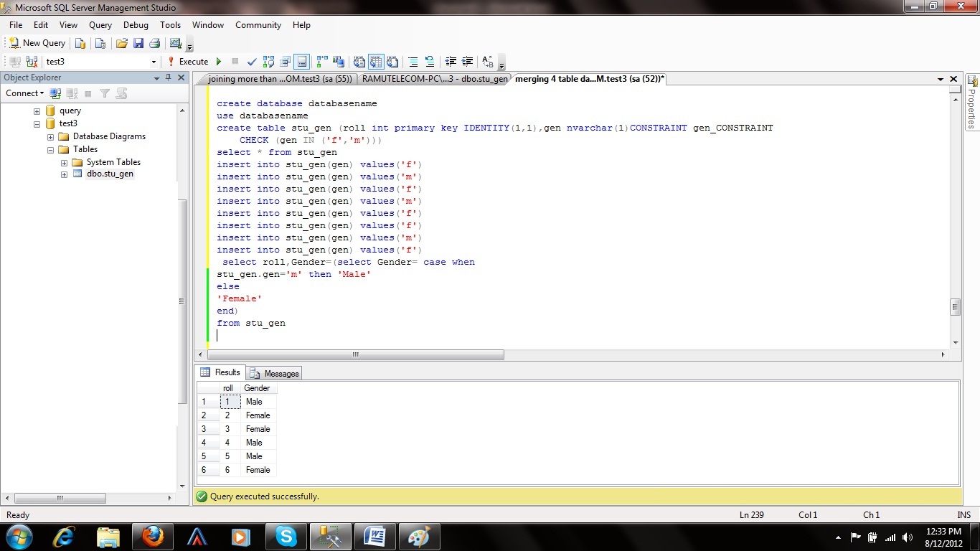Execute the current SQL query
The width and height of the screenshot is (980, 551).
[x=188, y=62]
